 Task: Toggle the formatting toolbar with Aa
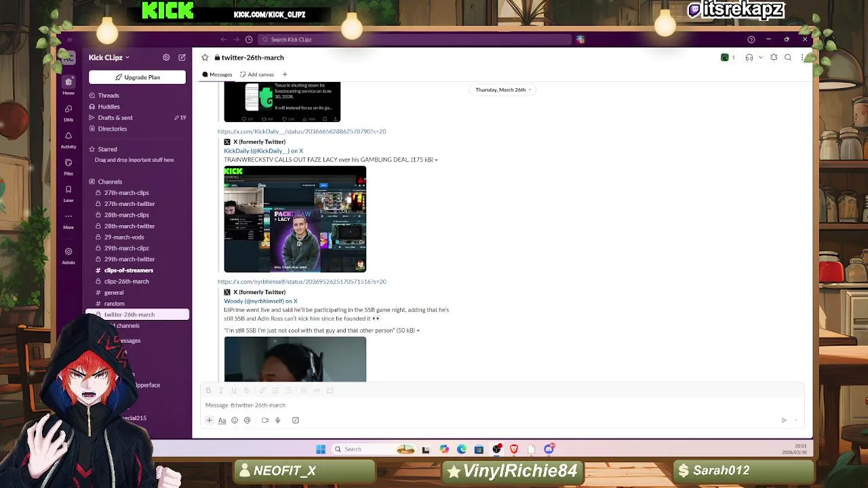point(222,420)
